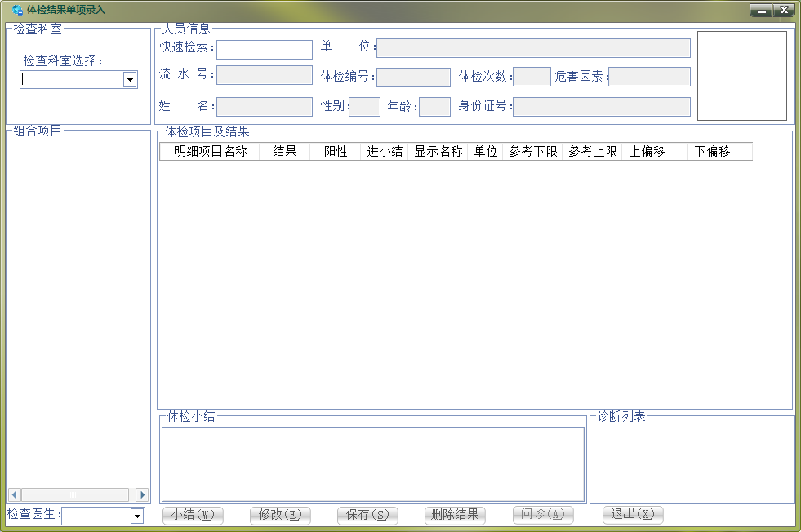The height and width of the screenshot is (532, 801).
Task: Click the 保存(S) button
Action: click(x=367, y=515)
